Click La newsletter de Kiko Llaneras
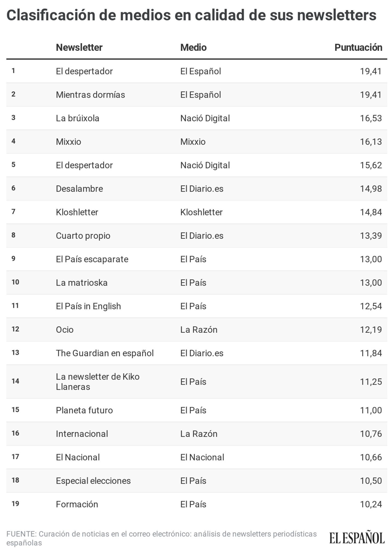This screenshot has height=554, width=392. [97, 382]
